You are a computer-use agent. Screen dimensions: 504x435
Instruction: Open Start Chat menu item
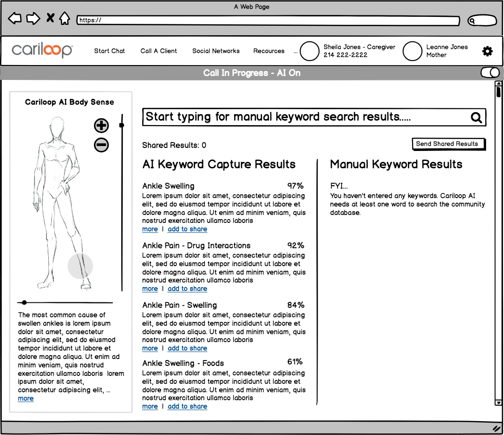[x=109, y=51]
